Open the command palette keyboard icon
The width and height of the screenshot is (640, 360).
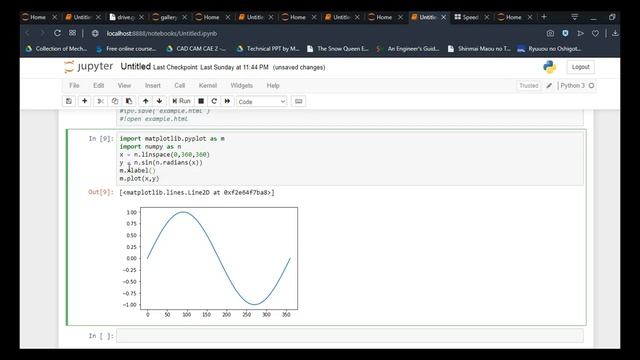tap(298, 101)
